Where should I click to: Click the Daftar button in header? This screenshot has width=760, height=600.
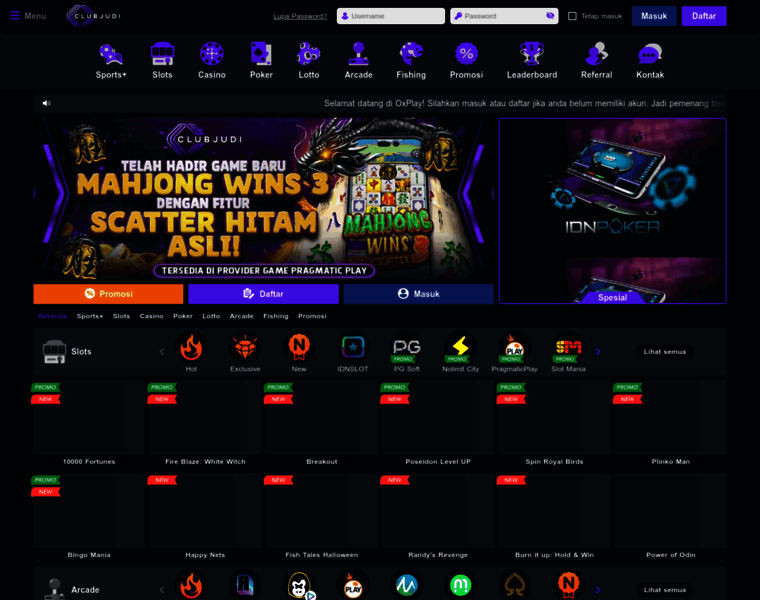click(x=704, y=16)
